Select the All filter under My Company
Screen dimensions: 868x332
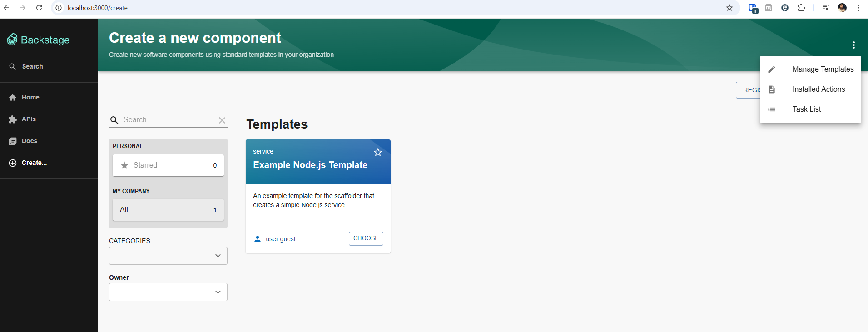tap(168, 210)
